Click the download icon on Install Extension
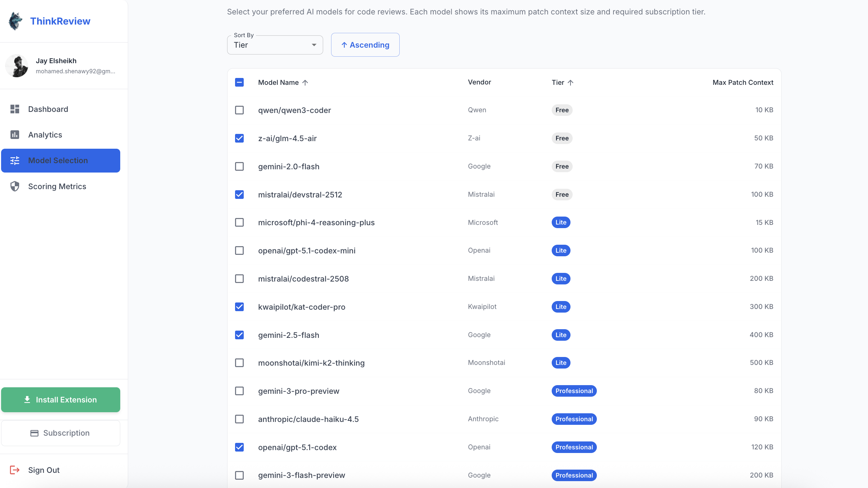 point(27,400)
